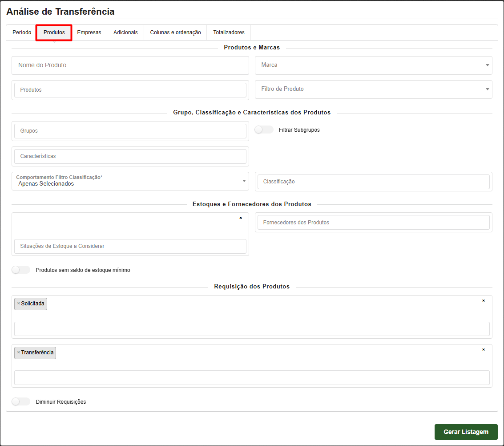This screenshot has width=504, height=446.
Task: Click the Gerar Listagem button
Action: tap(466, 432)
